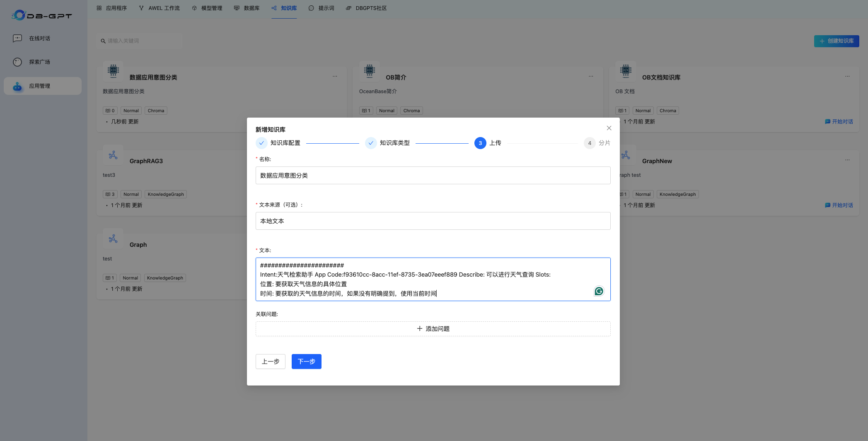Click the 上一步 button
Image resolution: width=868 pixels, height=441 pixels.
pyautogui.click(x=271, y=361)
